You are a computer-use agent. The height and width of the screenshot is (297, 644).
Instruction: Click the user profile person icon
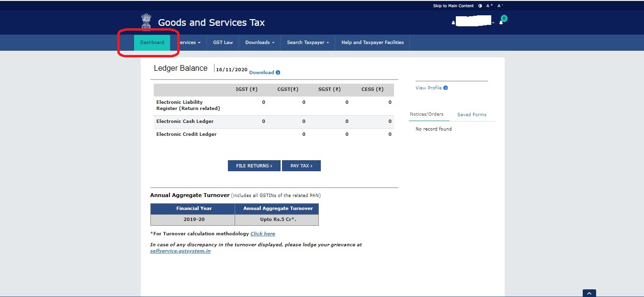point(453,23)
